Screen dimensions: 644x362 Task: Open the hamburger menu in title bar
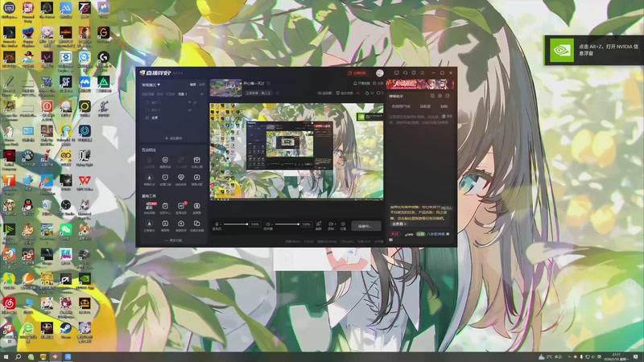click(422, 72)
